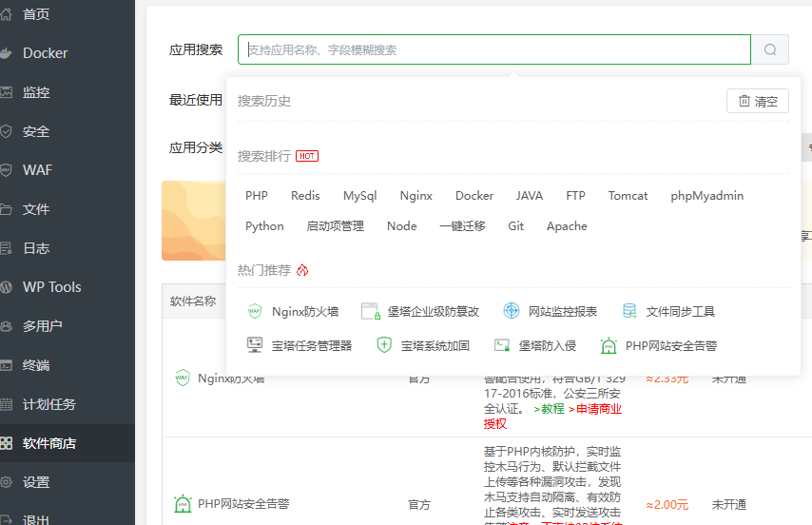Select 监控 menu label in sidebar
Image resolution: width=812 pixels, height=525 pixels.
(x=36, y=92)
